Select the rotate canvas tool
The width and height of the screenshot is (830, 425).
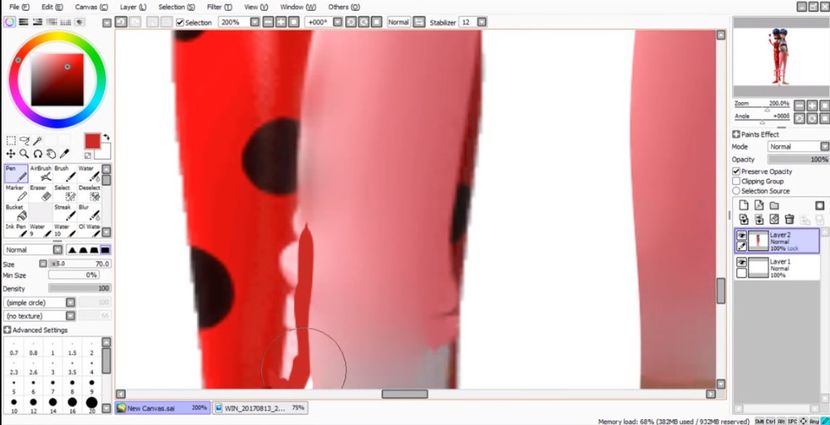[38, 154]
